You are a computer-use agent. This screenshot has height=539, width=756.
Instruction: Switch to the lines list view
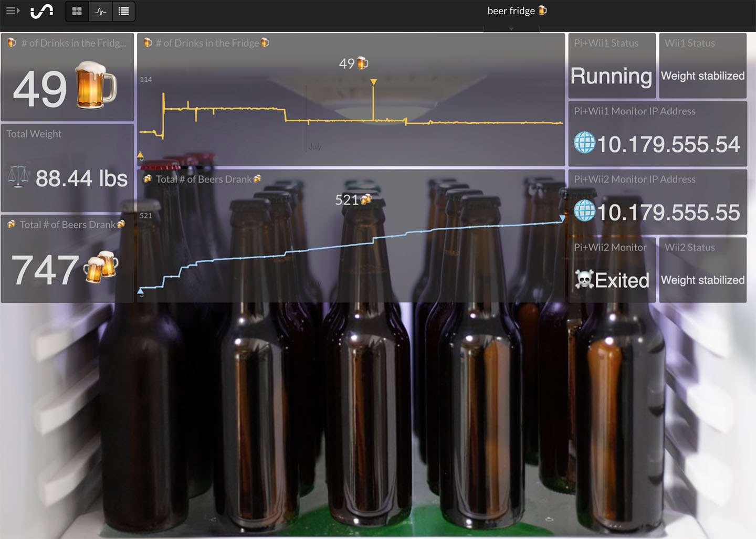coord(123,11)
